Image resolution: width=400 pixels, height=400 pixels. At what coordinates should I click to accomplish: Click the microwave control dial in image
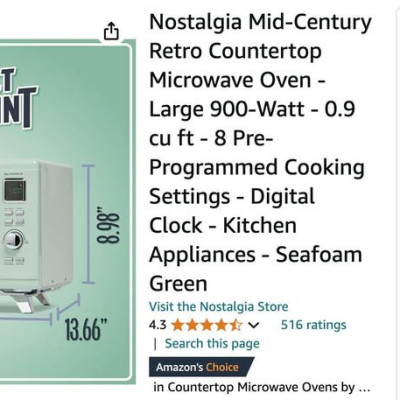pyautogui.click(x=14, y=239)
